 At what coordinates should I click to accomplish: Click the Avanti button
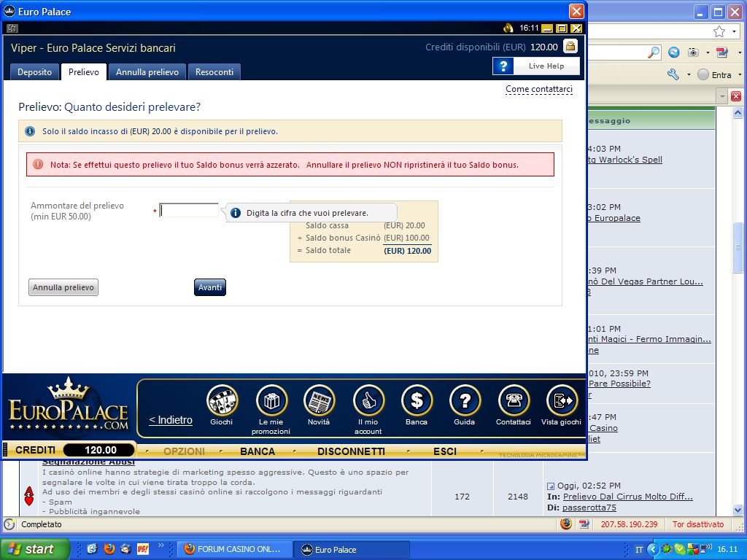[210, 287]
